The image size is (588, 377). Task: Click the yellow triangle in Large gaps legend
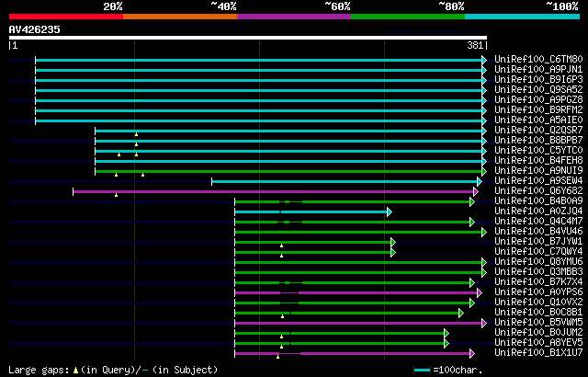(75, 371)
